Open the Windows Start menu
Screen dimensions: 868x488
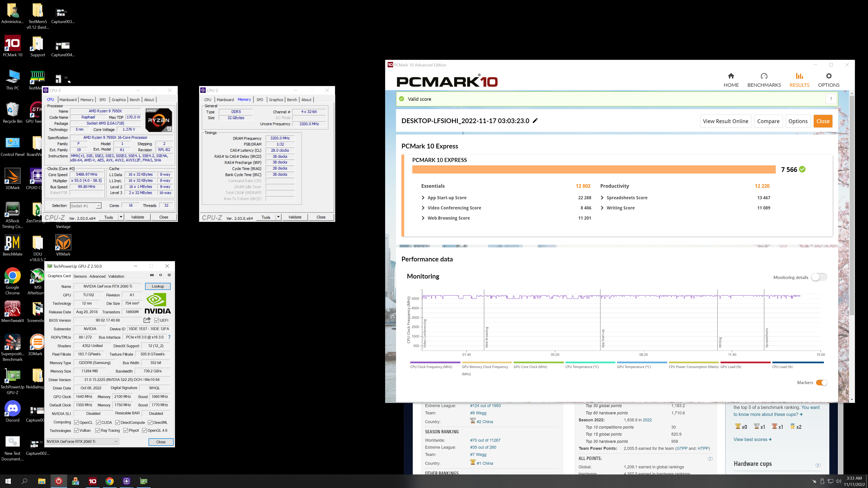8,481
